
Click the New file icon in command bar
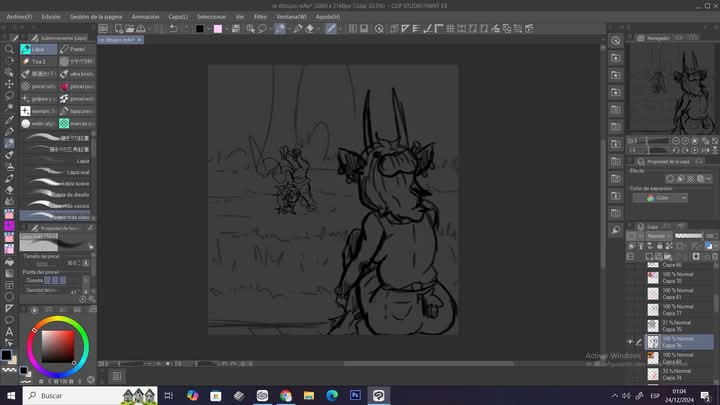point(118,28)
